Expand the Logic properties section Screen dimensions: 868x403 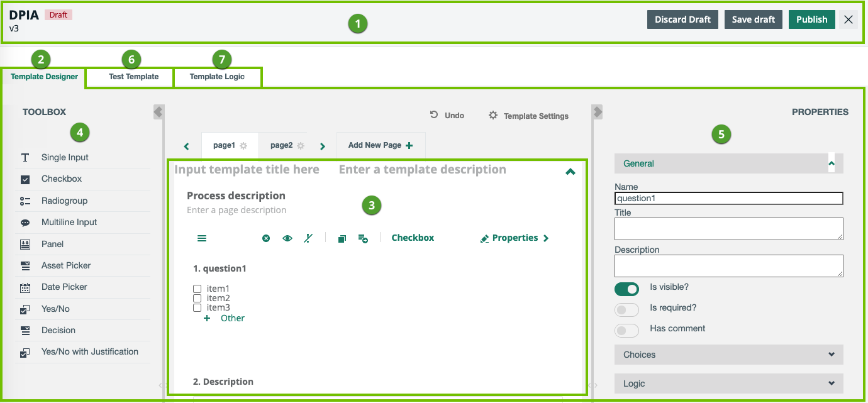coord(728,384)
